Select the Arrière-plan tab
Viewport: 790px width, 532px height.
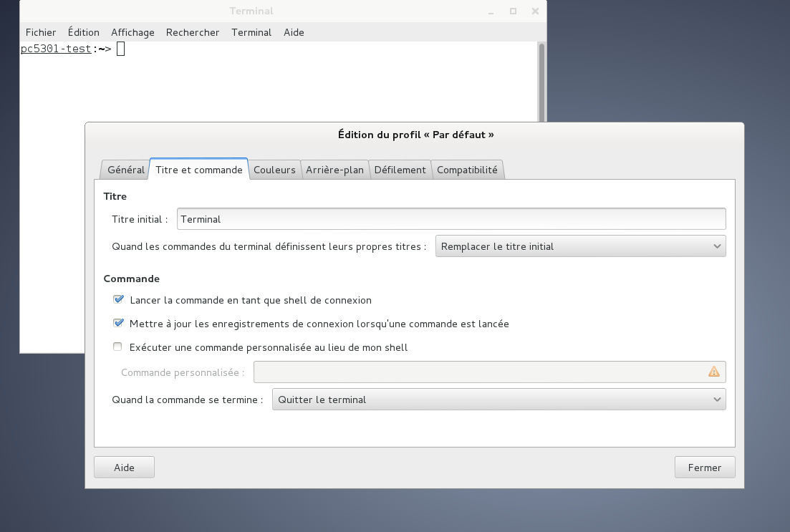pyautogui.click(x=334, y=170)
